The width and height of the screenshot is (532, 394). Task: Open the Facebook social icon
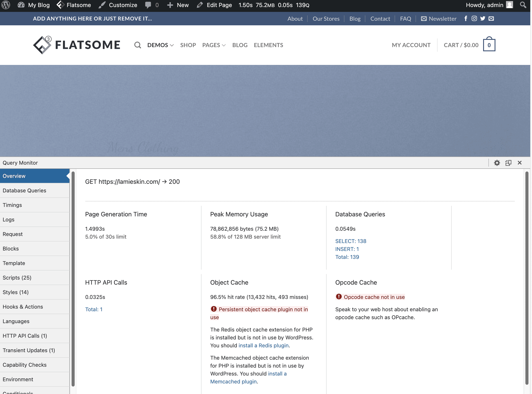[466, 19]
